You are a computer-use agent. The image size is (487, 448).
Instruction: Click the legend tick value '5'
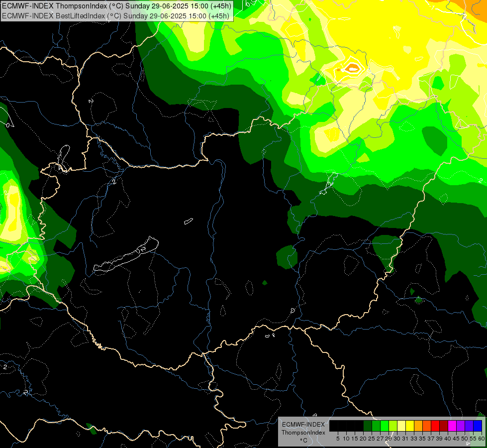pos(338,439)
